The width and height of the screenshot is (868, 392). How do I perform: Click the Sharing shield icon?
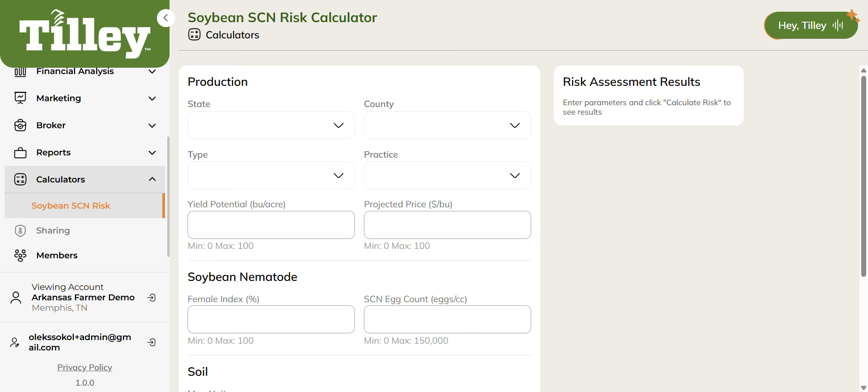pyautogui.click(x=20, y=231)
